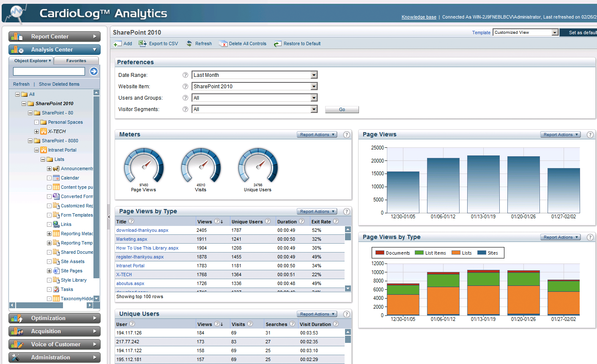This screenshot has height=364, width=597.
Task: Open Report Actions for Page Views chart
Action: tap(561, 135)
